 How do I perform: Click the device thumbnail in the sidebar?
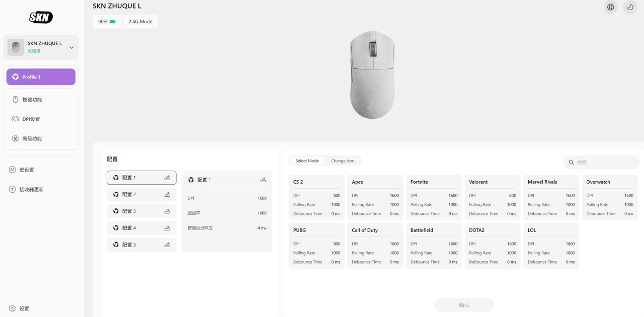pyautogui.click(x=16, y=47)
